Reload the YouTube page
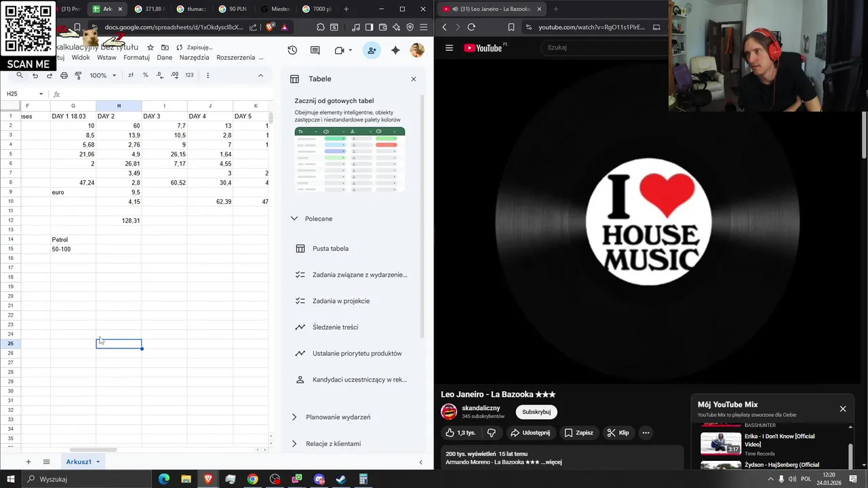The height and width of the screenshot is (488, 868). pos(471,27)
